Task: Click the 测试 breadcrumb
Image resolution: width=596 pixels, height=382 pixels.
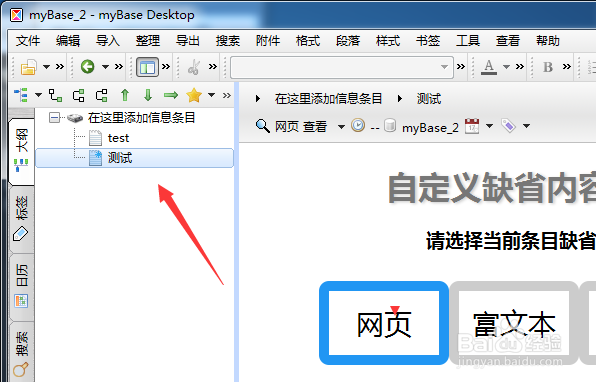Action: [429, 99]
